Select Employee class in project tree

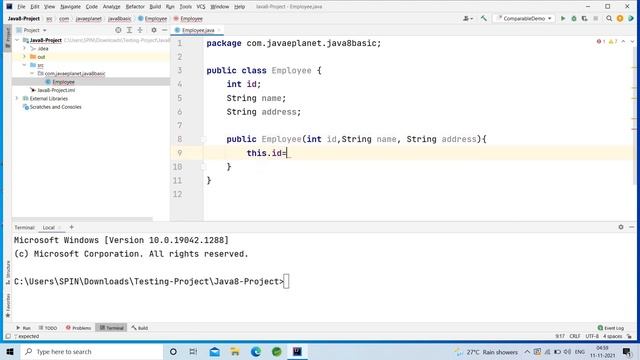(63, 82)
